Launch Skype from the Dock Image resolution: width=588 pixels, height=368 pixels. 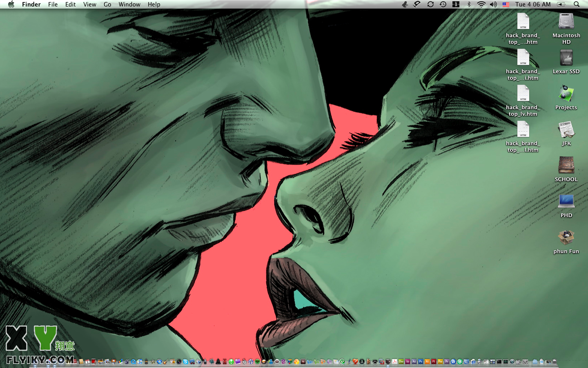pos(185,361)
